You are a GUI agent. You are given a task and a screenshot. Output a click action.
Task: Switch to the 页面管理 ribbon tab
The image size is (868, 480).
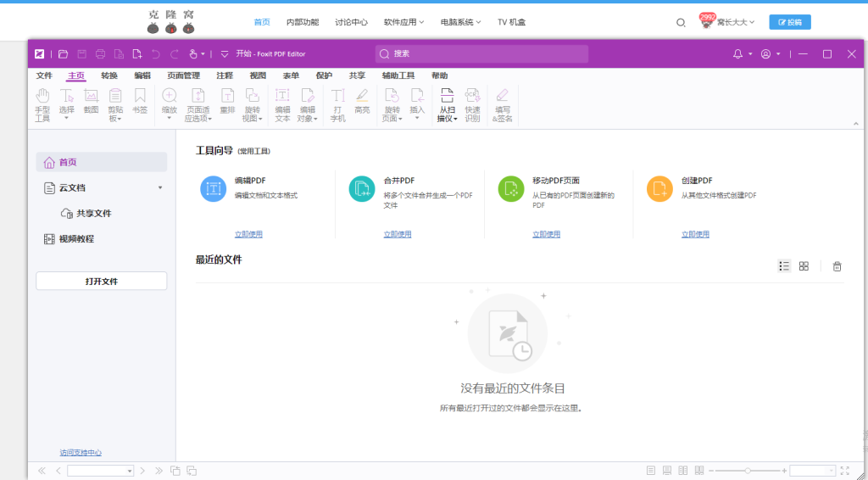183,75
